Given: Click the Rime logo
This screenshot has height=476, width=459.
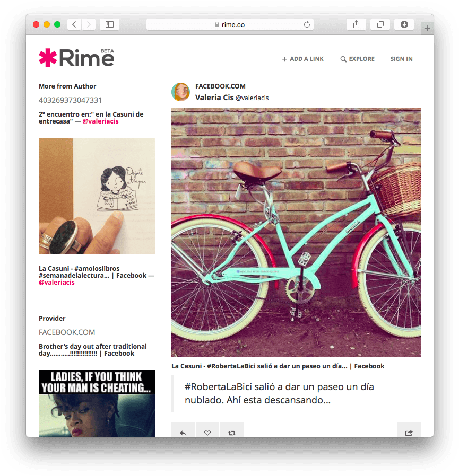Looking at the screenshot, I should point(76,57).
